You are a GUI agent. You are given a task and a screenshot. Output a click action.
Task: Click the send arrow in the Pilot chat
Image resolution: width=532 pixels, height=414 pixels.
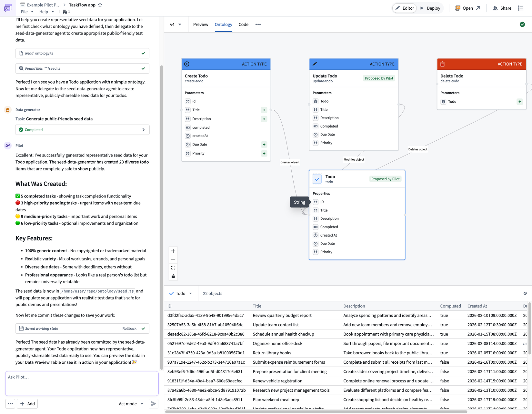(x=153, y=403)
